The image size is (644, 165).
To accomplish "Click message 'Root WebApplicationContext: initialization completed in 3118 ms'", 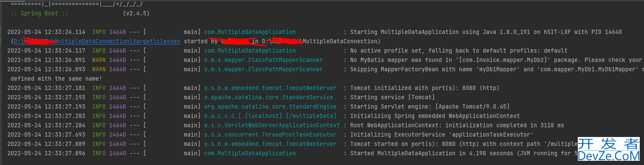I will (457, 125).
